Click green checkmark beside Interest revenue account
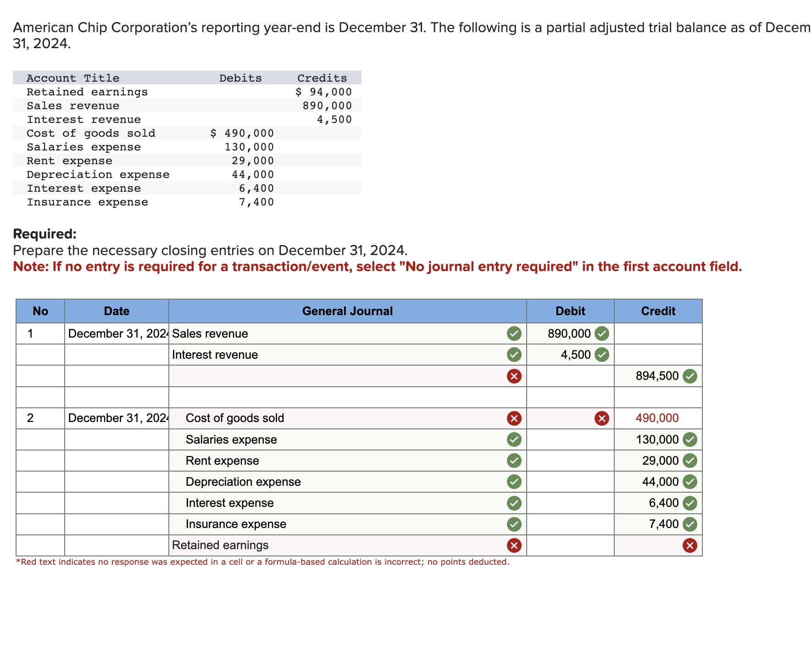 514,355
